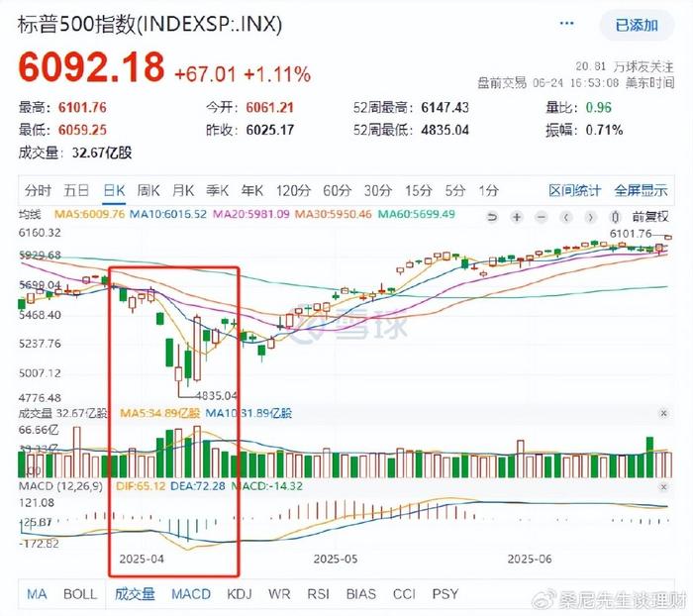
Task: Switch to the 五日 five-day tab
Action: click(x=76, y=190)
